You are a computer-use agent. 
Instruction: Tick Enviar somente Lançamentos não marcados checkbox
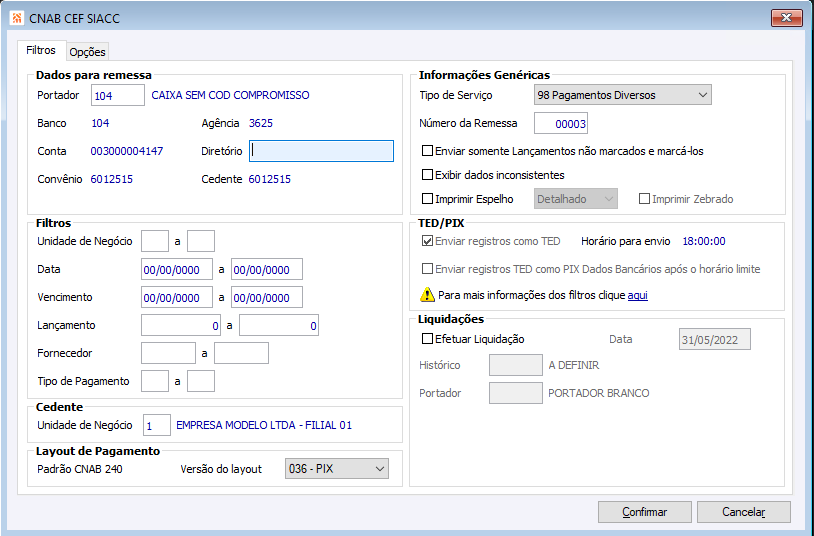[x=428, y=151]
